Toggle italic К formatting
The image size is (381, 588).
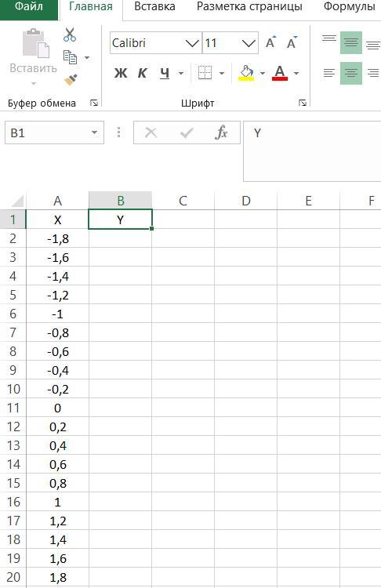(142, 73)
